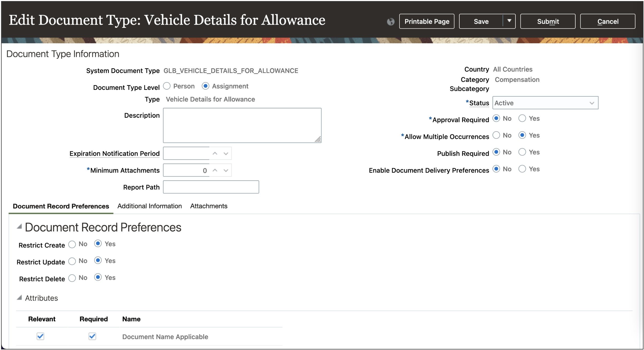Increase the Minimum Attachments value

click(215, 170)
